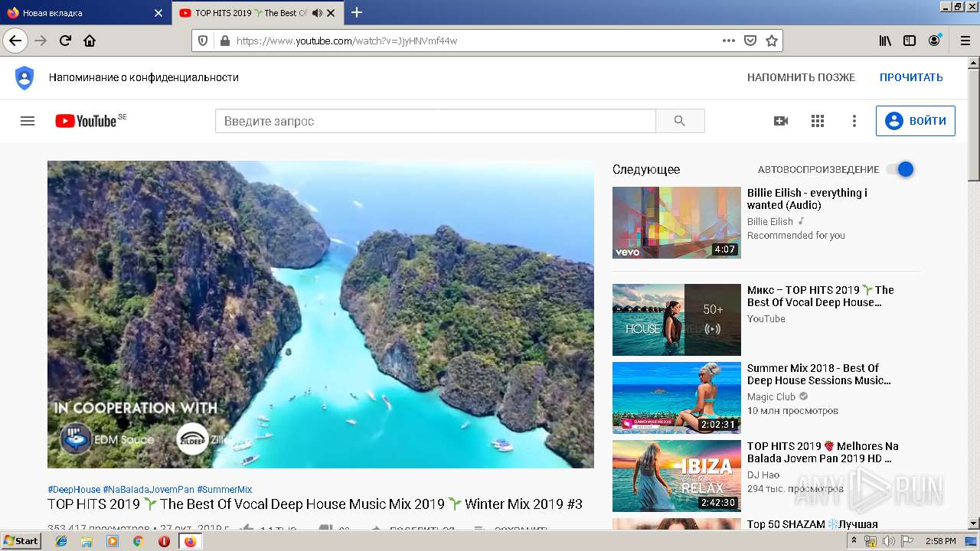Open Windows Explorer folder in taskbar

click(87, 541)
